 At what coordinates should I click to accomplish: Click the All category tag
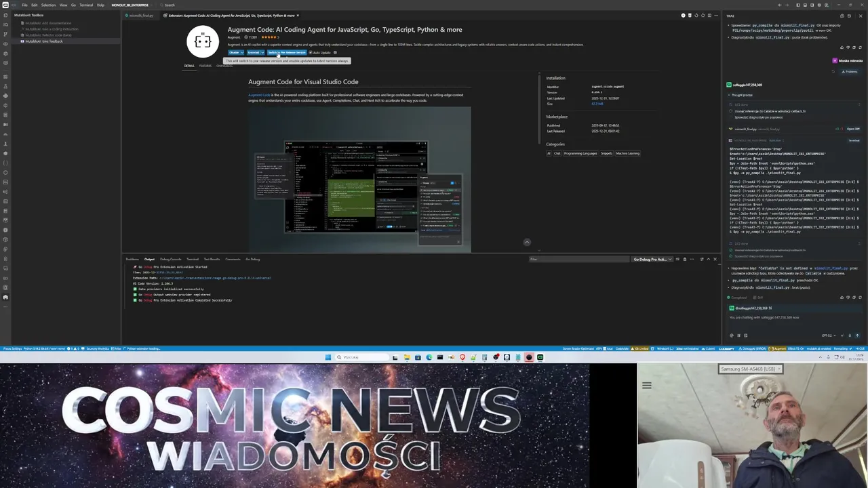pos(549,153)
